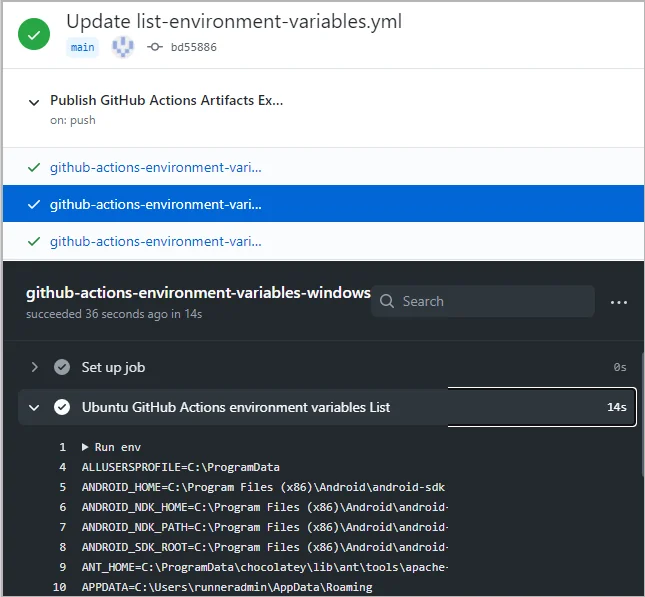Click the 14s duration of the Ubuntu step
This screenshot has height=597, width=645.
click(617, 407)
